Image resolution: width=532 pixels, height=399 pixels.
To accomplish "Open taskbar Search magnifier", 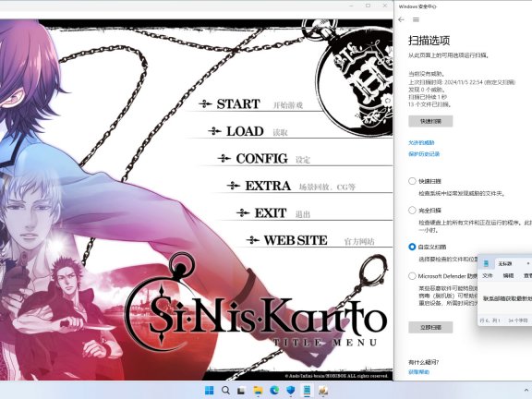I will [225, 390].
